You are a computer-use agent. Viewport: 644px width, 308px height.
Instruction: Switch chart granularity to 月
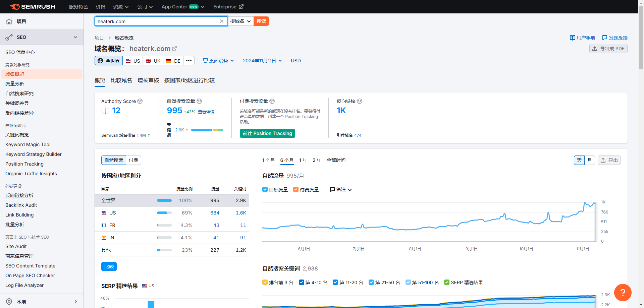[590, 160]
